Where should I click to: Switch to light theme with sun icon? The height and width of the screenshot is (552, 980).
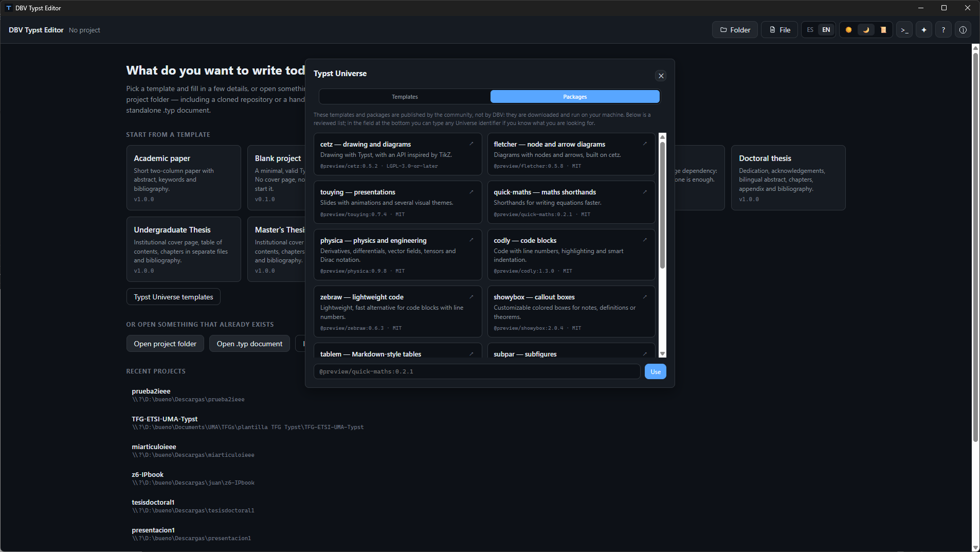pos(849,30)
